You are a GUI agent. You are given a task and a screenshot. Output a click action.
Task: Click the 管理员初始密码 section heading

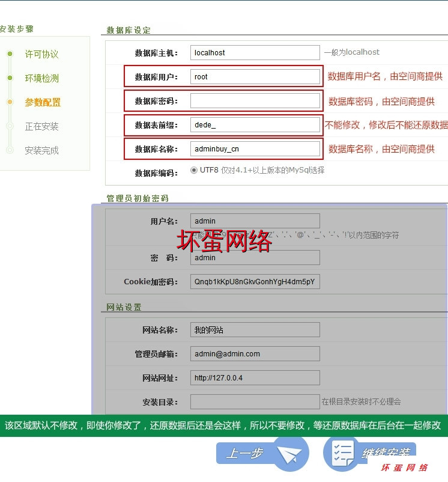tap(138, 198)
